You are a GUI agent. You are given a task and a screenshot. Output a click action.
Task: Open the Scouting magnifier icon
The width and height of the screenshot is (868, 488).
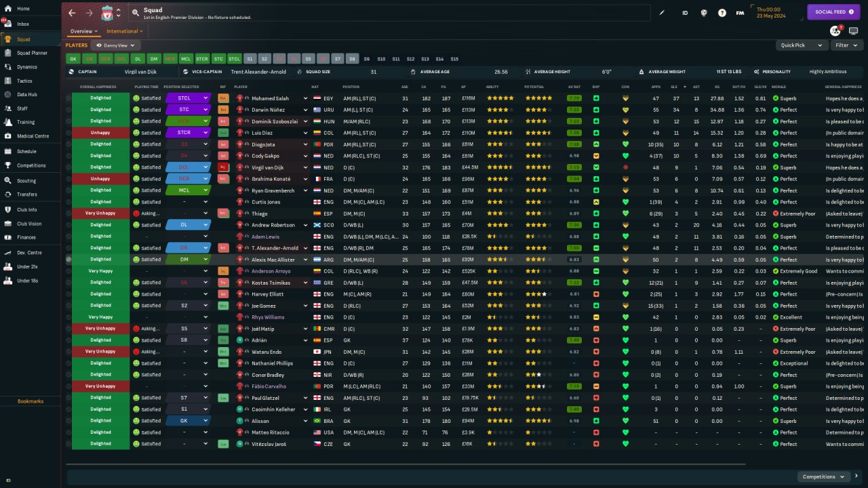[x=8, y=181]
